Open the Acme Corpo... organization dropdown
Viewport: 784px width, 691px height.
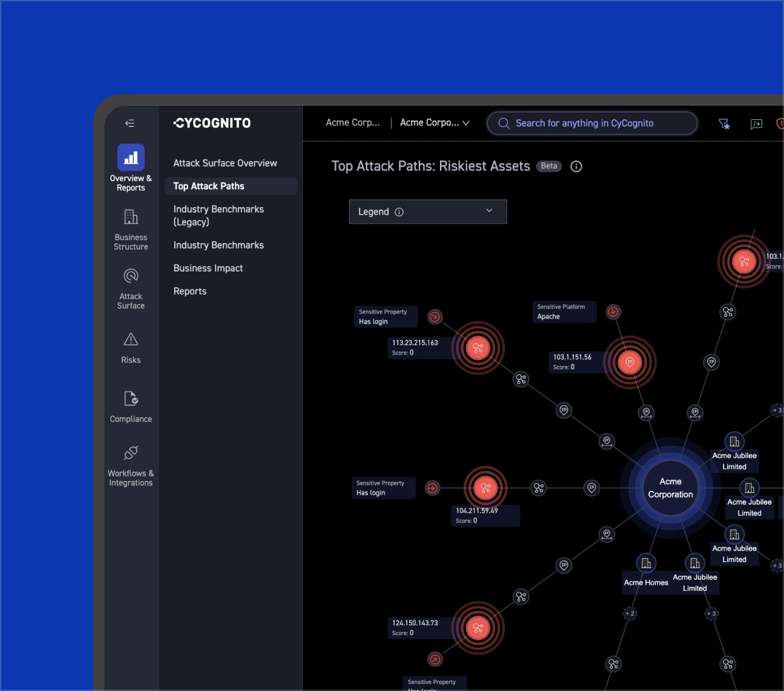[x=434, y=123]
